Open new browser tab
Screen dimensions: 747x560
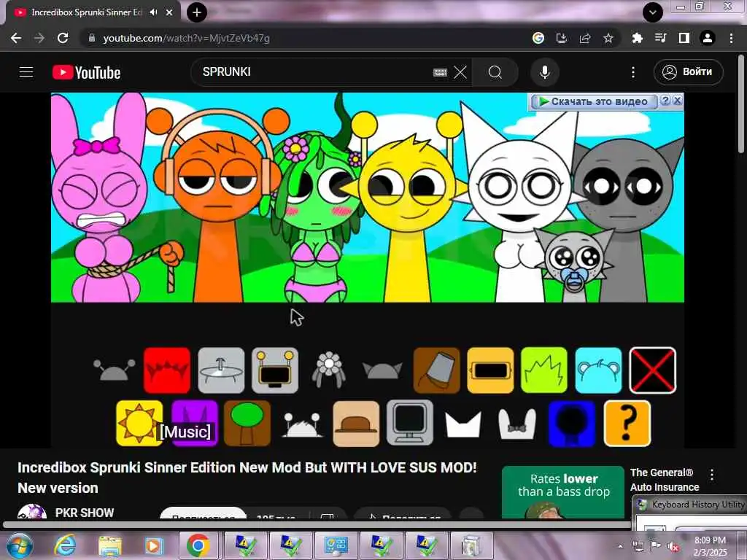197,12
